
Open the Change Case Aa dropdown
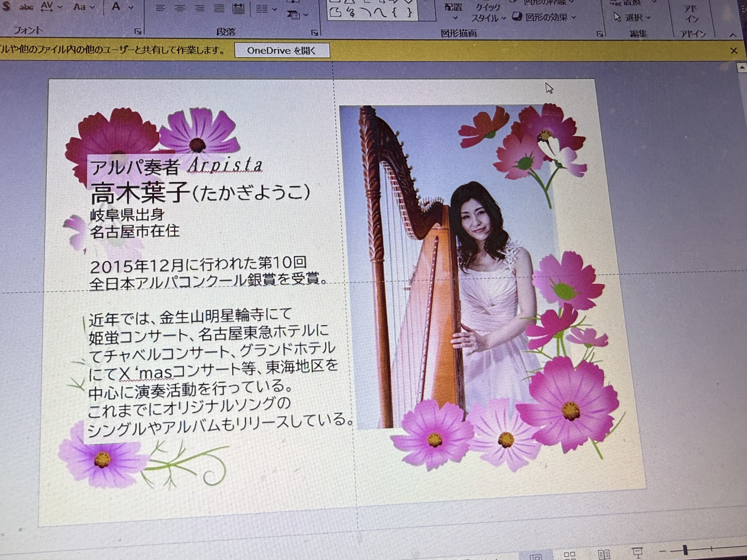click(x=84, y=7)
